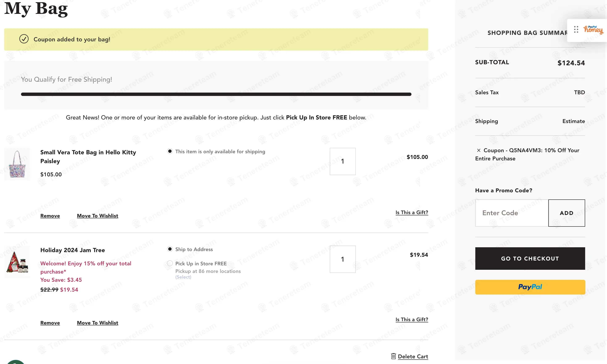The width and height of the screenshot is (607, 364).
Task: Click ADD to apply promo code
Action: [x=566, y=213]
